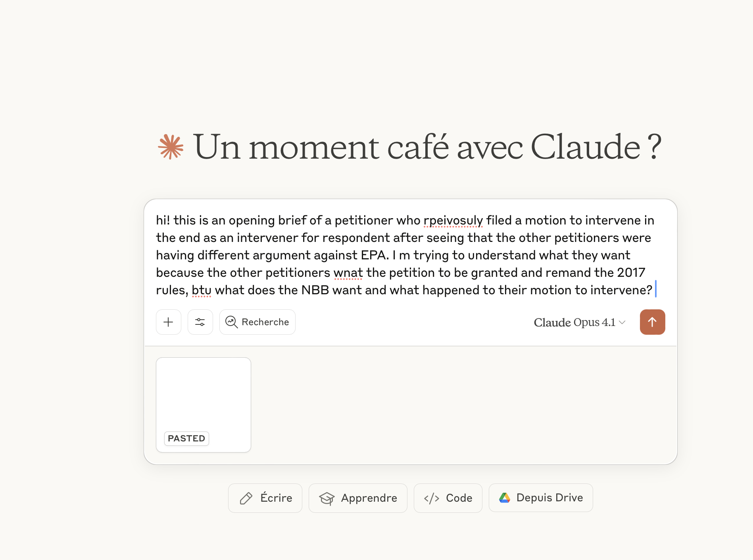Select the Apprendre suggestion button

click(358, 498)
